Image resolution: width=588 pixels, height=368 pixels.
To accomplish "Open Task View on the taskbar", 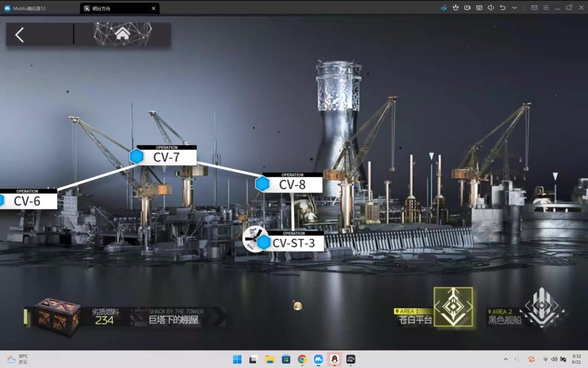I will click(253, 359).
